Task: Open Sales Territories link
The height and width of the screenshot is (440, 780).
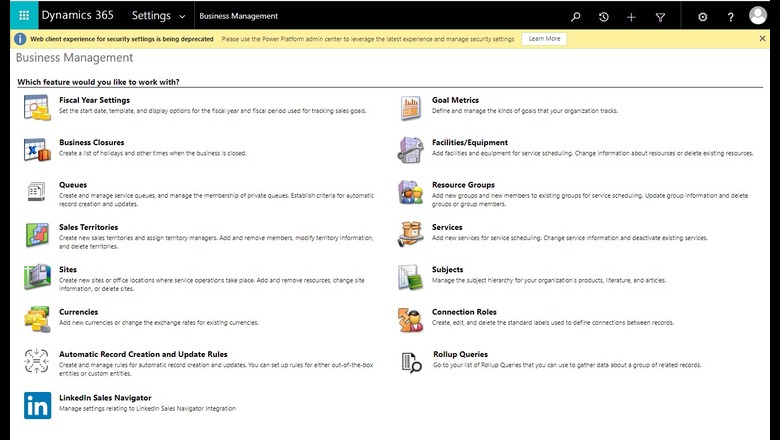Action: (x=89, y=227)
